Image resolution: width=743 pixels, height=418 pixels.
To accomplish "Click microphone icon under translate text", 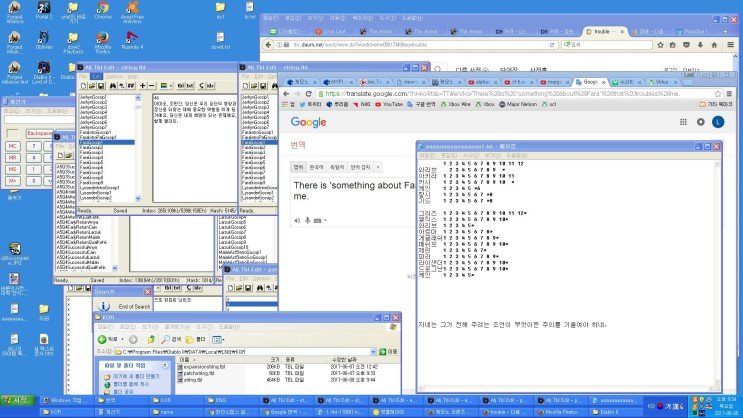I will pos(307,220).
